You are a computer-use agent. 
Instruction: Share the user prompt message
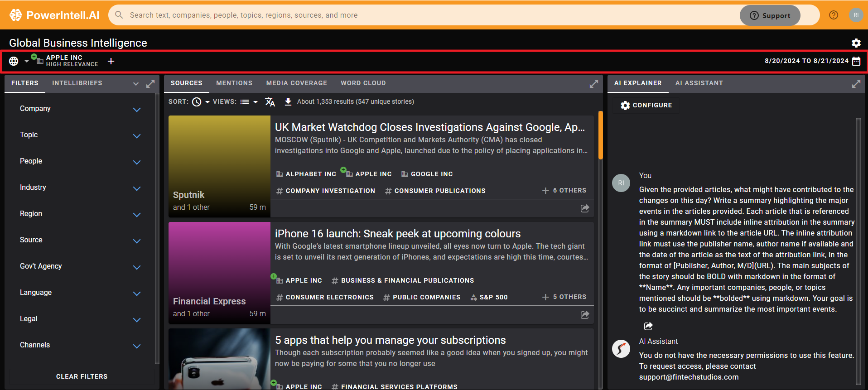648,326
